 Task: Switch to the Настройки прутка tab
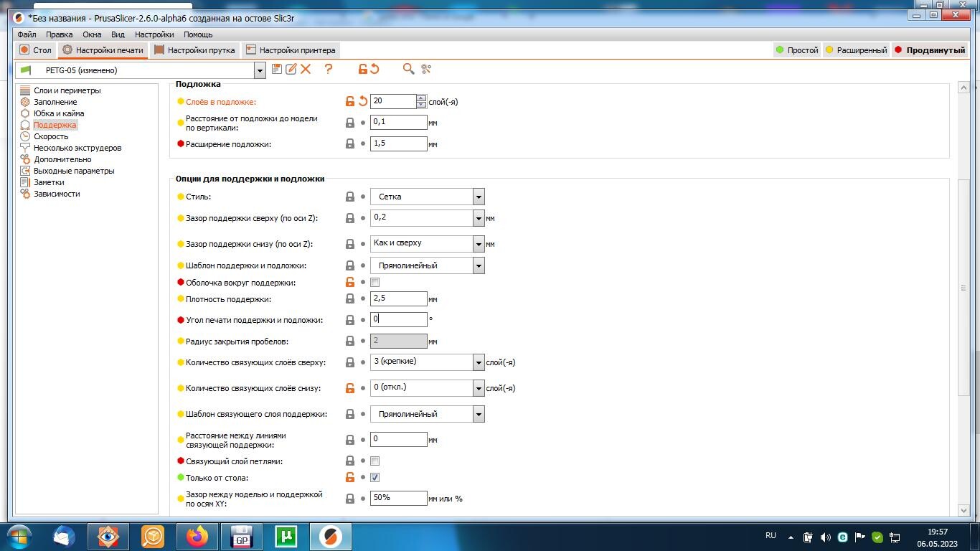[194, 50]
